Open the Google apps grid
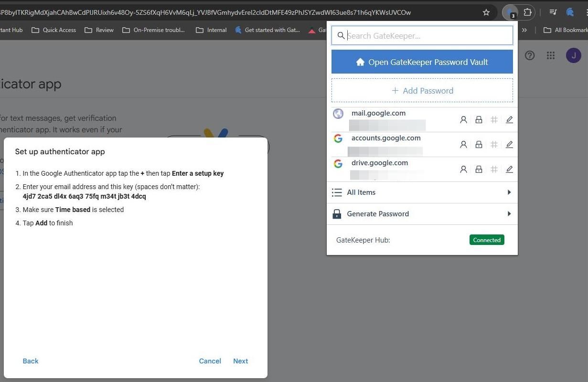Viewport: 588px width, 382px height. [551, 55]
